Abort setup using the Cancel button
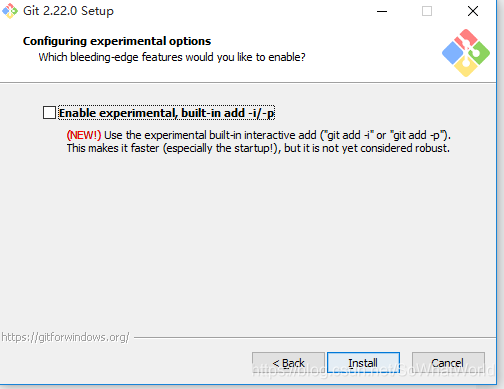Image resolution: width=504 pixels, height=389 pixels. point(448,363)
